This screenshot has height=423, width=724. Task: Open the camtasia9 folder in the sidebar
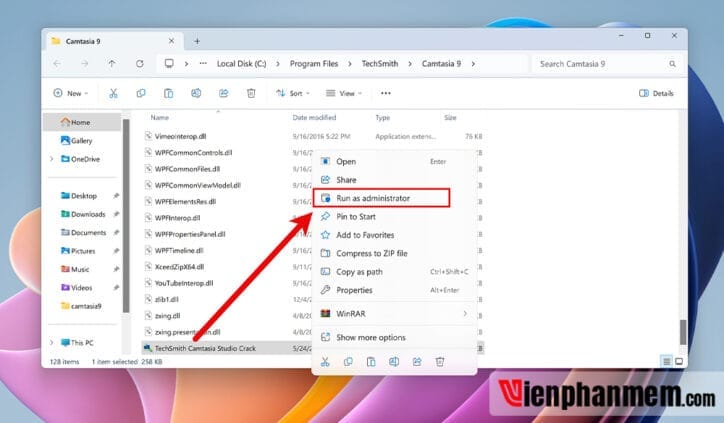(82, 306)
